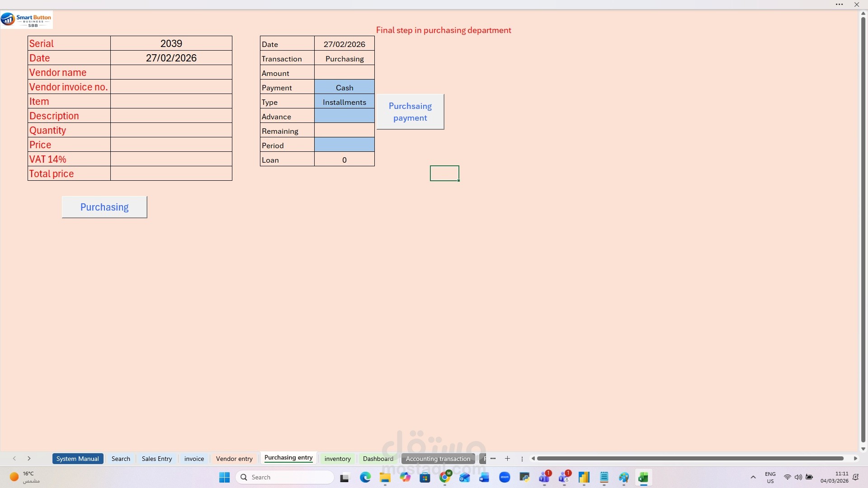
Task: Expand the system tray hidden icons chevron
Action: (x=753, y=477)
